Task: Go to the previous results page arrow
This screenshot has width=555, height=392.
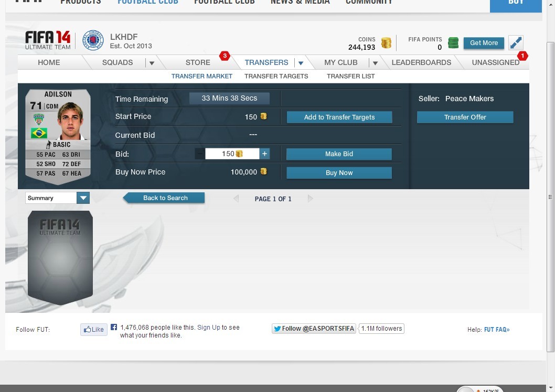Action: pos(236,199)
